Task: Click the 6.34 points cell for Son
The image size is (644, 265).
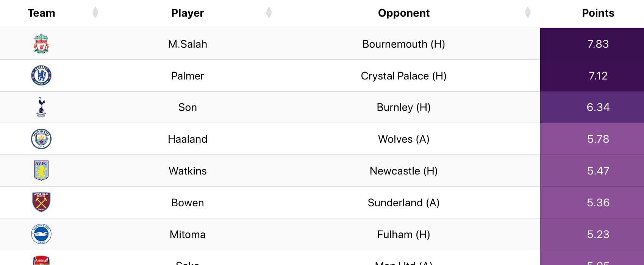Action: [592, 107]
